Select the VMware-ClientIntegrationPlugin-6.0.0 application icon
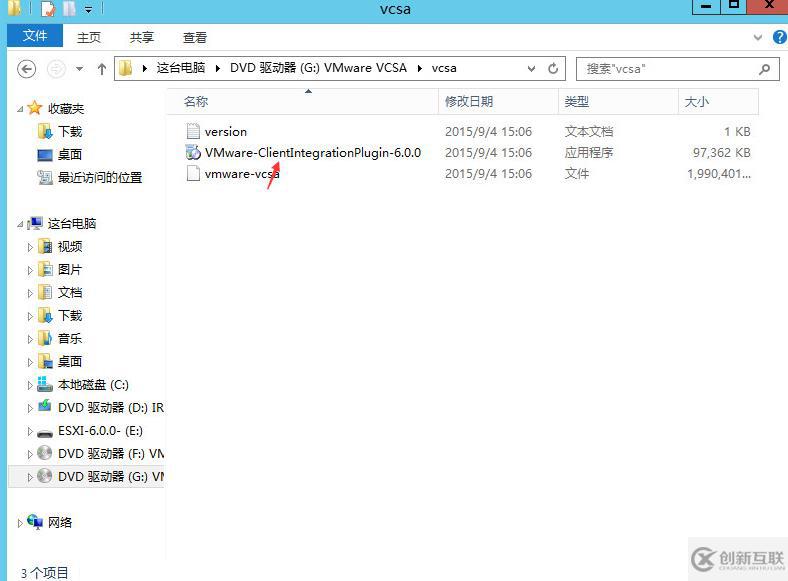Image resolution: width=788 pixels, height=581 pixels. pyautogui.click(x=193, y=152)
